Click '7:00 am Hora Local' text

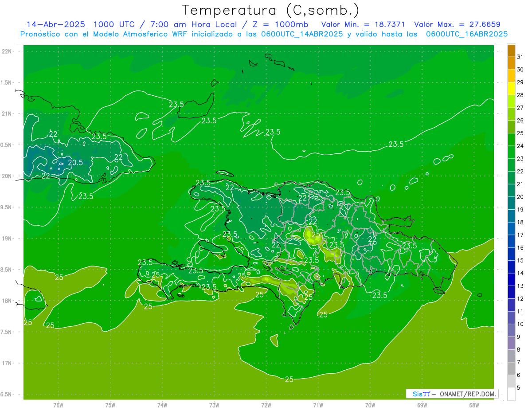194,24
